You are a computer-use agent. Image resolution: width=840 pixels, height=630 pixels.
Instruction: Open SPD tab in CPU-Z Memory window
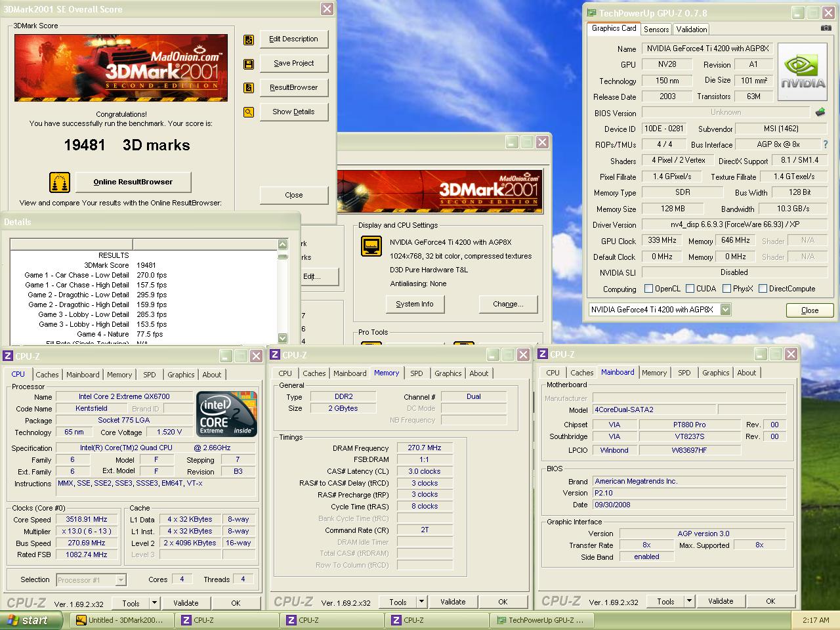pos(417,373)
